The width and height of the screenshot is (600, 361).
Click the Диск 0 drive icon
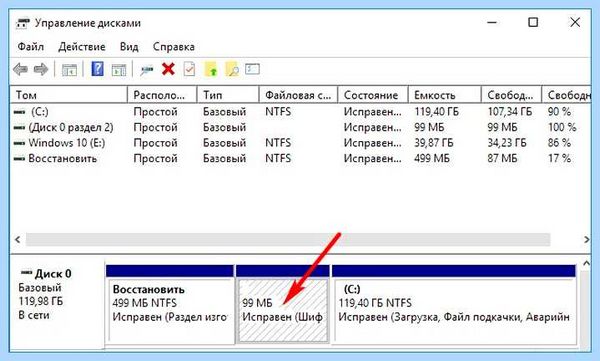26,273
